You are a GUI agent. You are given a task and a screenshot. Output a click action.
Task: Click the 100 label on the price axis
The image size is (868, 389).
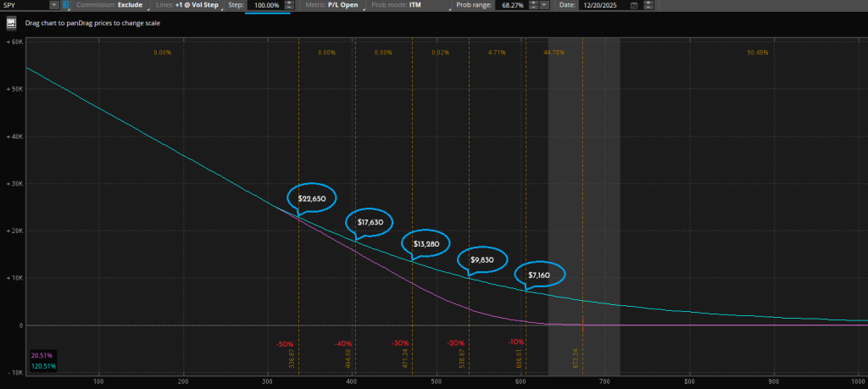coord(99,382)
